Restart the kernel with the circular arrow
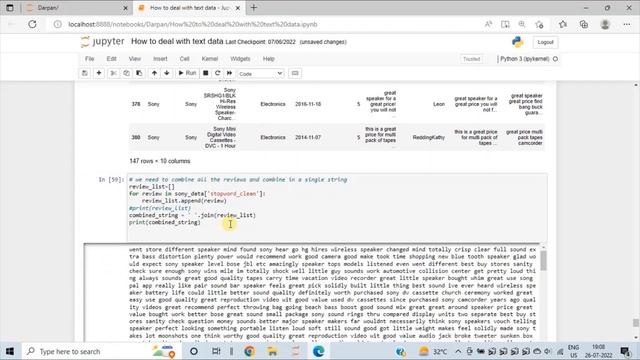The image size is (640, 360). pos(218,73)
